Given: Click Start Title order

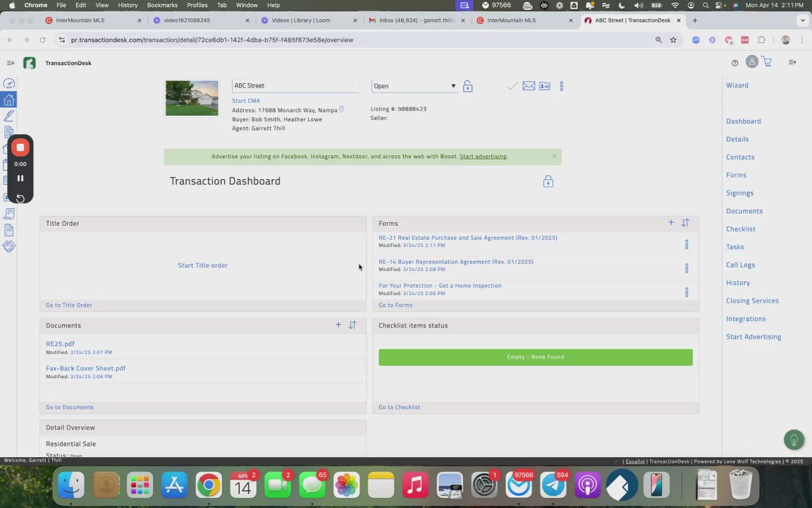Looking at the screenshot, I should pyautogui.click(x=203, y=265).
